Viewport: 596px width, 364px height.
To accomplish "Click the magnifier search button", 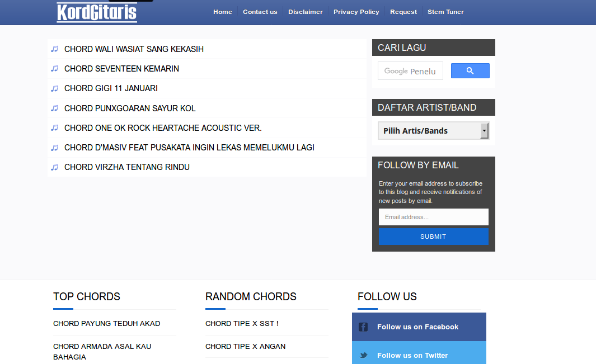I will pos(470,70).
